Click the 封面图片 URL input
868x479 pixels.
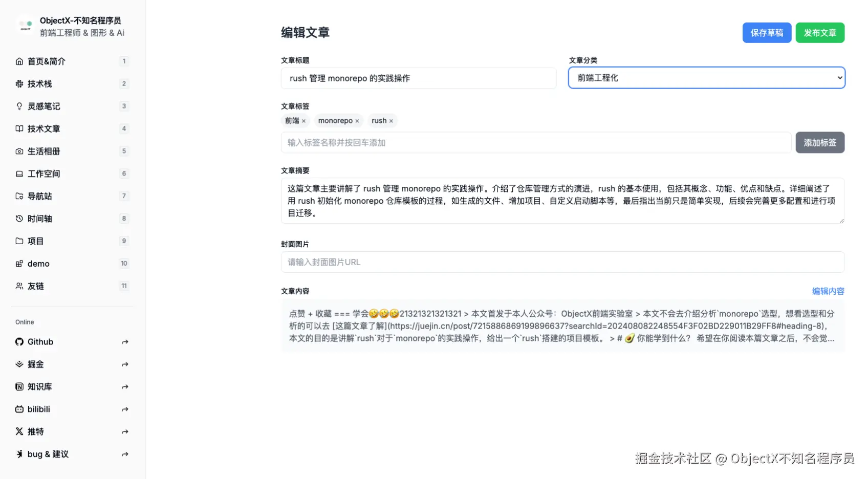point(562,262)
